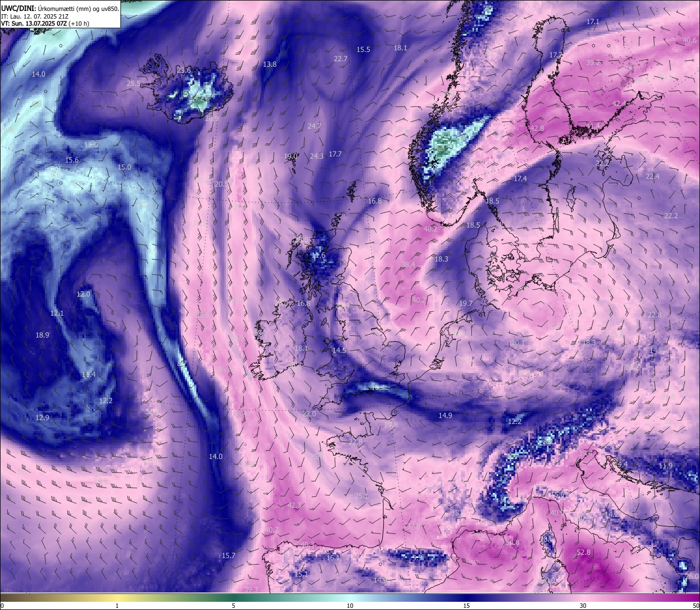Image resolution: width=700 pixels, height=610 pixels.
Task: Click the colour scale label 5
Action: (x=234, y=606)
